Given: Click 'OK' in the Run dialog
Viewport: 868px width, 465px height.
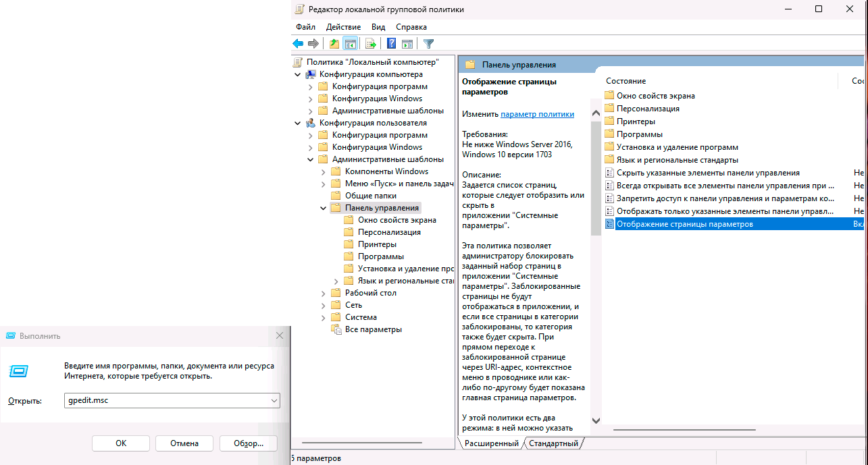Looking at the screenshot, I should [x=121, y=443].
